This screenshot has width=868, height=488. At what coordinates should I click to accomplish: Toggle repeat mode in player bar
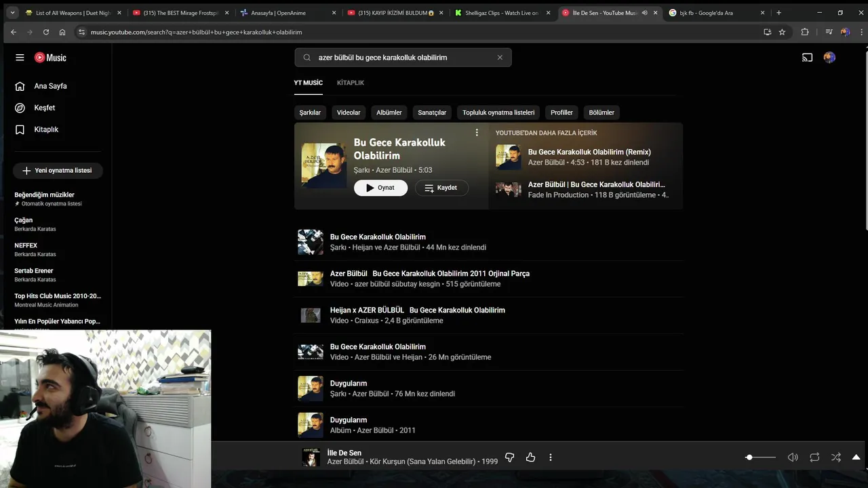(814, 457)
